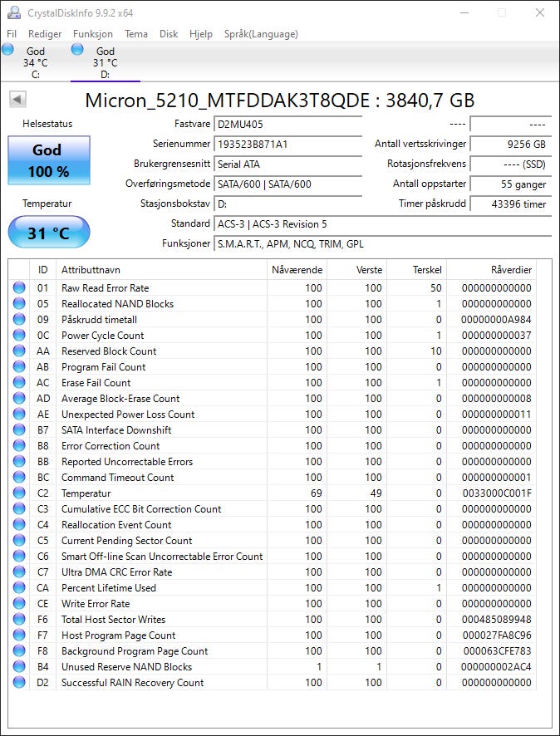Viewport: 560px width, 736px height.
Task: Click status icon for Ultra DMA CRC Error Rate
Action: 19,572
